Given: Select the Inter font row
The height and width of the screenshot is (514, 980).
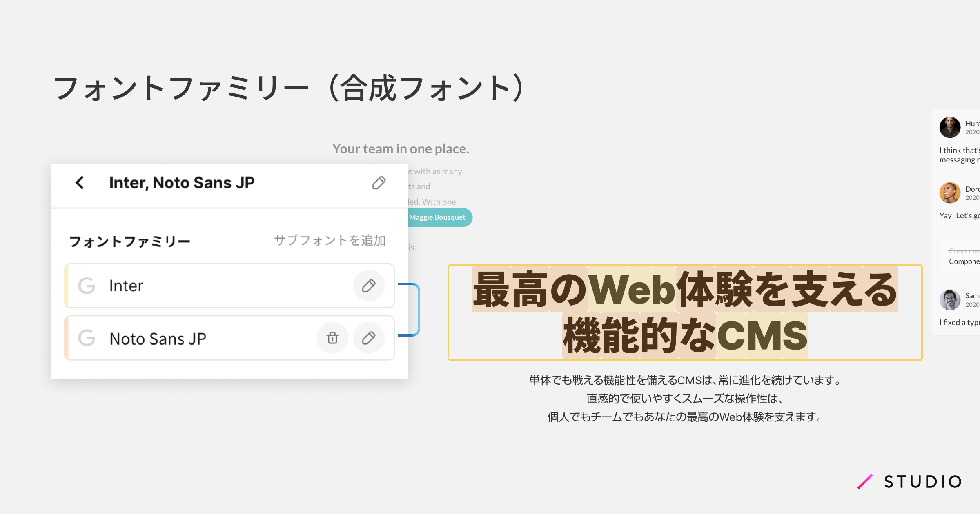Looking at the screenshot, I should click(x=229, y=286).
